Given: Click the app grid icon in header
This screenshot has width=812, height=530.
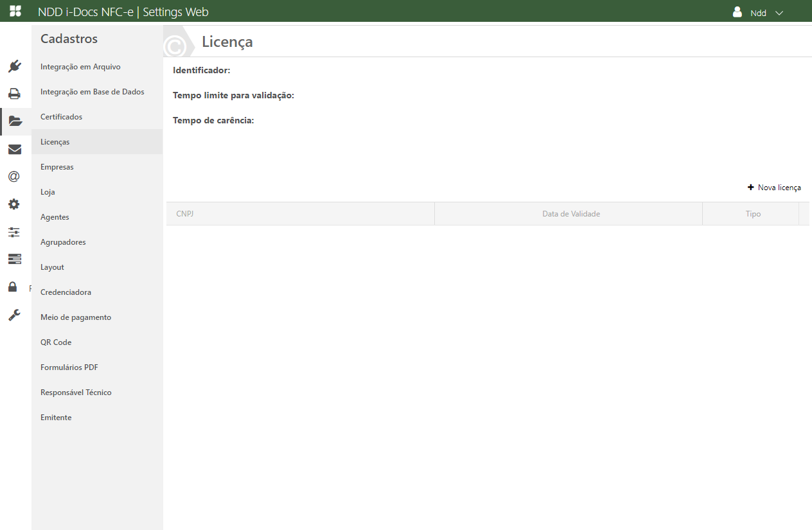Looking at the screenshot, I should pyautogui.click(x=15, y=11).
